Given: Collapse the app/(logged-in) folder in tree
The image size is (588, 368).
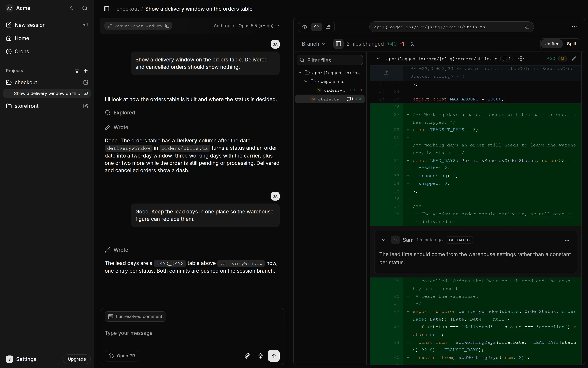Looking at the screenshot, I should pyautogui.click(x=300, y=72).
